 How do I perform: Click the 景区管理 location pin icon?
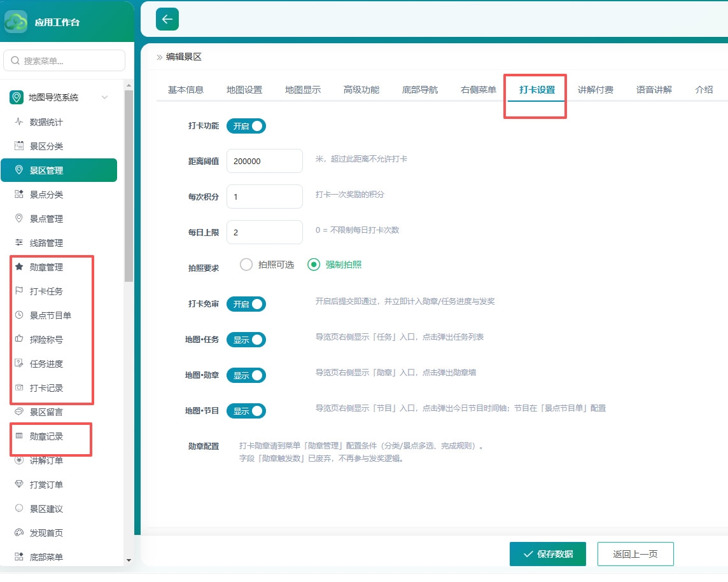[x=19, y=170]
